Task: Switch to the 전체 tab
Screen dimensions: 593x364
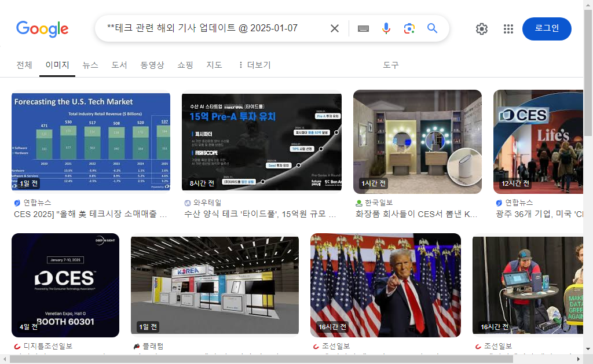Action: tap(24, 65)
